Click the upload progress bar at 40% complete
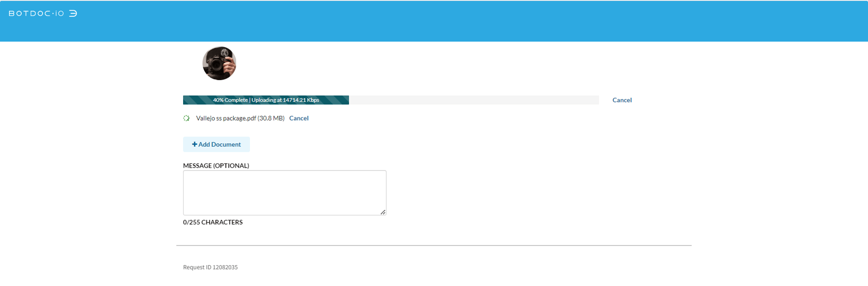 tap(390, 100)
